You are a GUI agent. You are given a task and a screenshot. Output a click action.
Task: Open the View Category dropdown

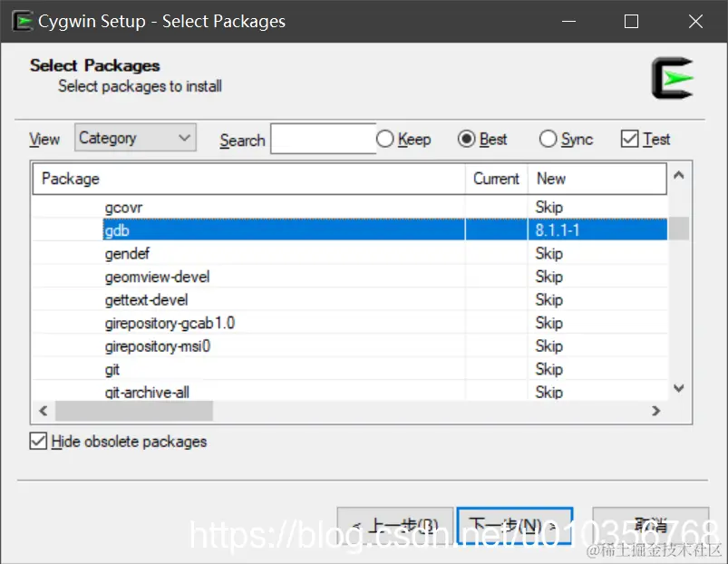point(136,138)
